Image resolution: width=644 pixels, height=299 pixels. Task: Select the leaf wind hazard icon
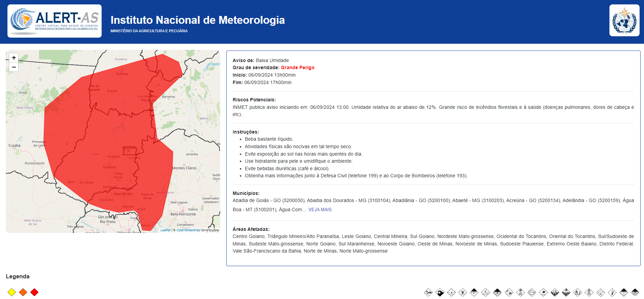543,292
